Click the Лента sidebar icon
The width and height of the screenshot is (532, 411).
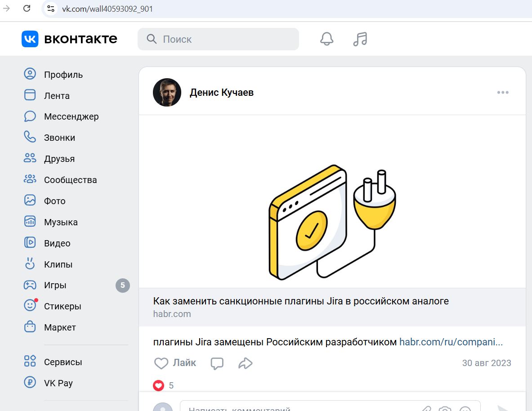point(30,95)
